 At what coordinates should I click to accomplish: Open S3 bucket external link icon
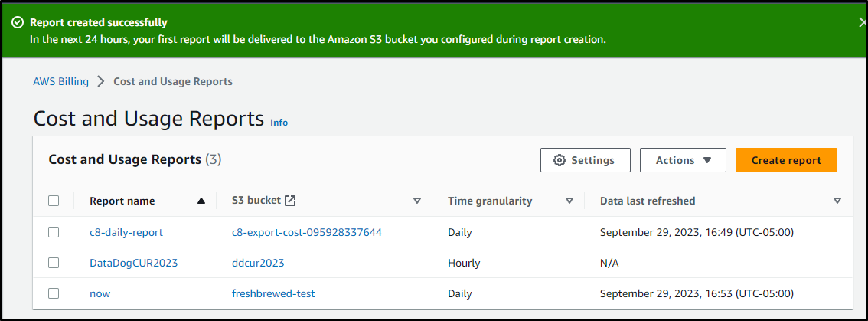[290, 201]
